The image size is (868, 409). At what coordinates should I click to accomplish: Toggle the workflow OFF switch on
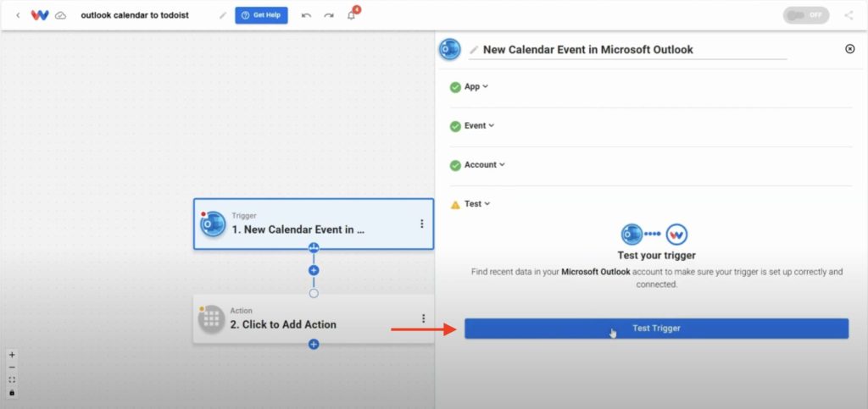[806, 15]
